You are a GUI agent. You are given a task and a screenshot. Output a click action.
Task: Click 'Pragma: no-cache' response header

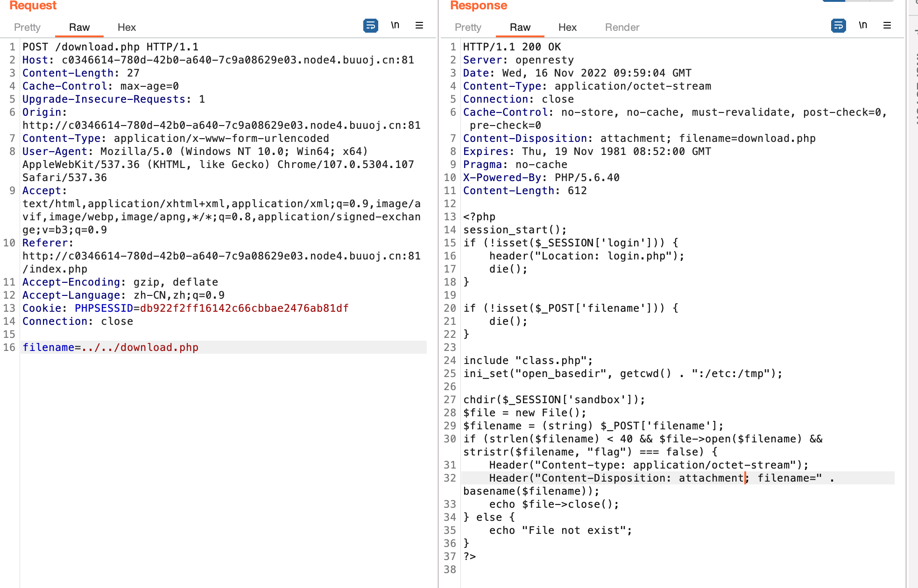pyautogui.click(x=515, y=164)
